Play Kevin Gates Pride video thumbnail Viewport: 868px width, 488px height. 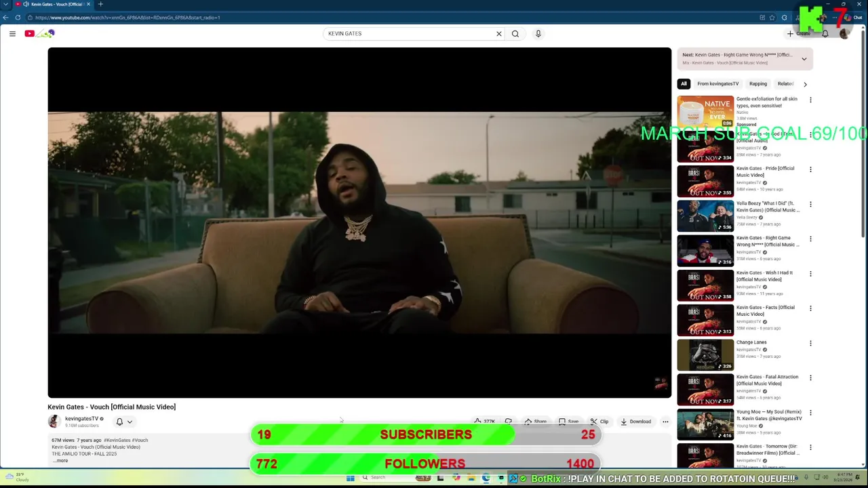click(705, 181)
